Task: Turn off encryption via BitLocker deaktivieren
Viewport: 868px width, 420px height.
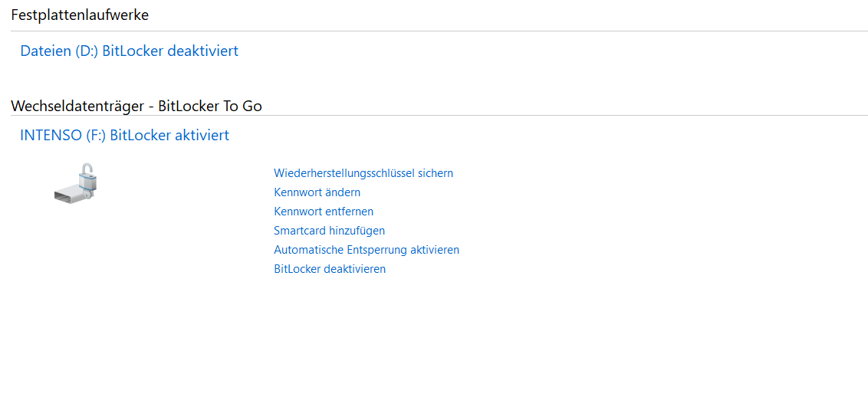Action: click(330, 269)
